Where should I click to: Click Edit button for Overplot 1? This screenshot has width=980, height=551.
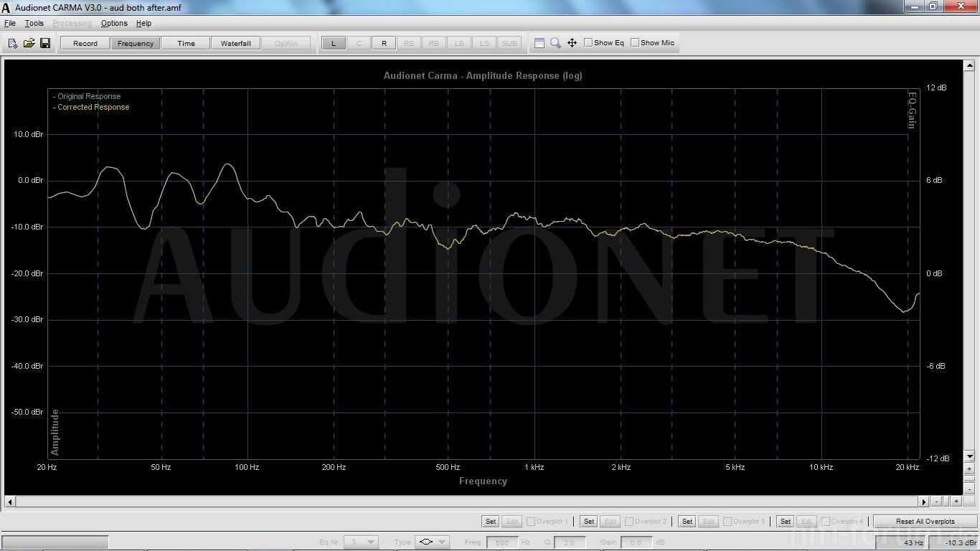(x=512, y=522)
